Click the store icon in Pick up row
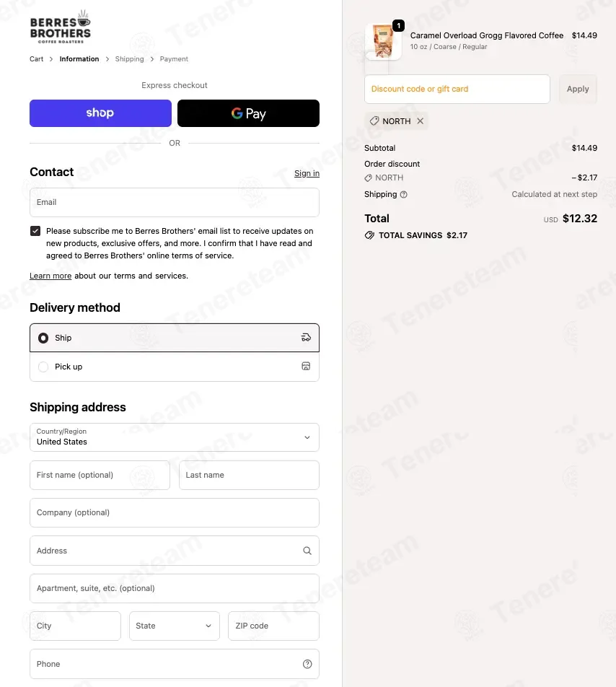The height and width of the screenshot is (687, 616). pyautogui.click(x=306, y=367)
